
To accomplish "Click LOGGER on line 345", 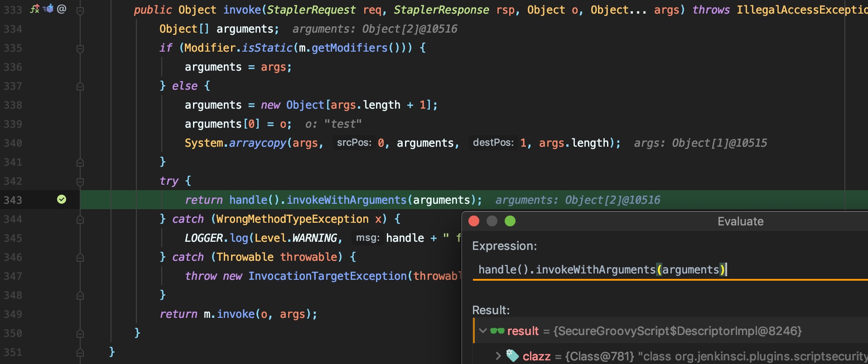I will point(204,238).
